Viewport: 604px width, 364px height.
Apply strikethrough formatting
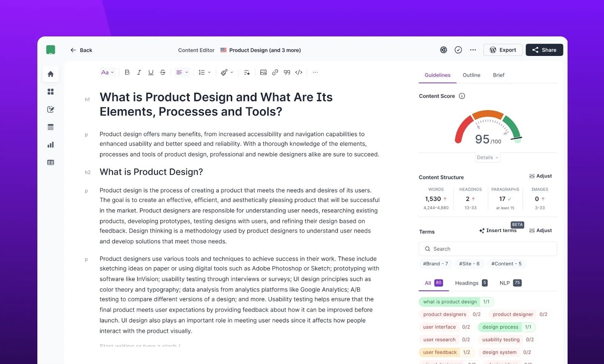162,72
